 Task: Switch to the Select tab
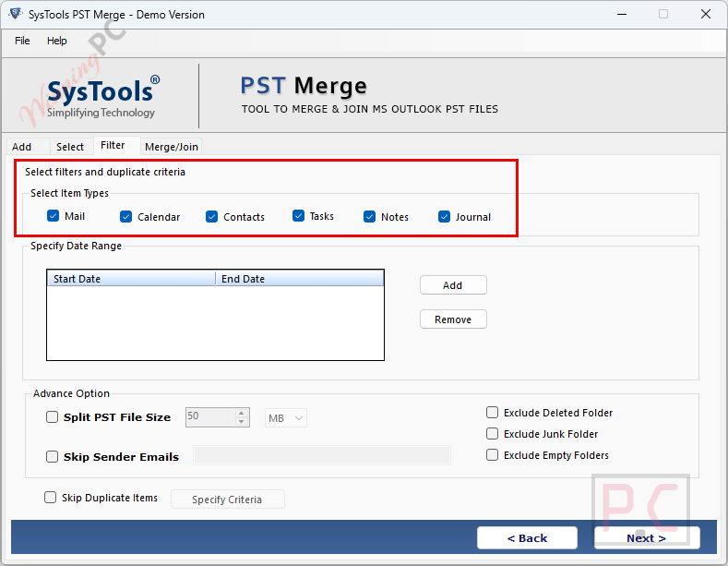click(x=69, y=147)
